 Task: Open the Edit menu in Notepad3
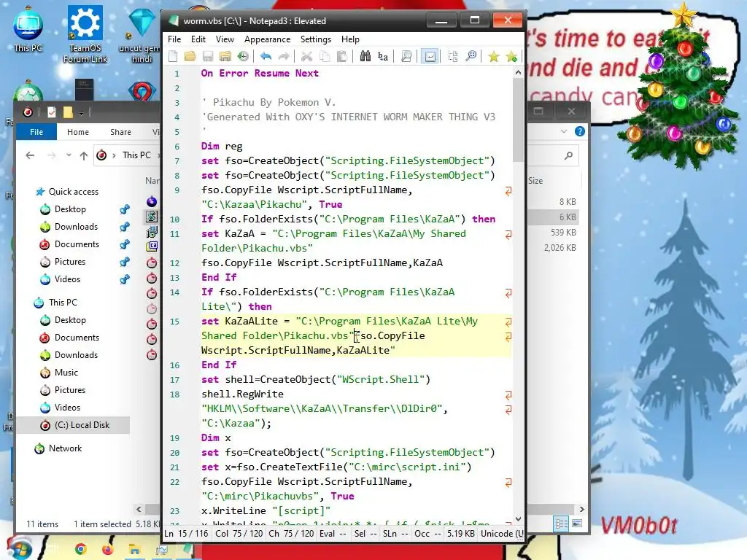point(198,39)
